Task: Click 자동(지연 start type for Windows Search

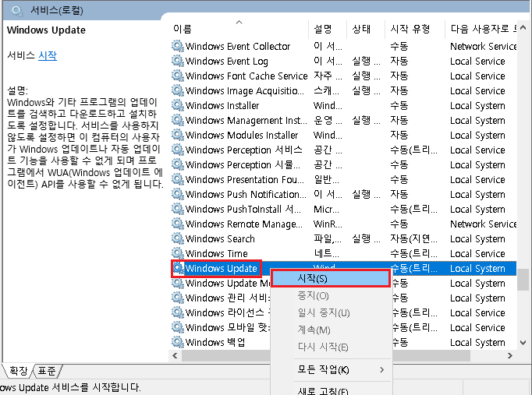Action: pyautogui.click(x=413, y=239)
